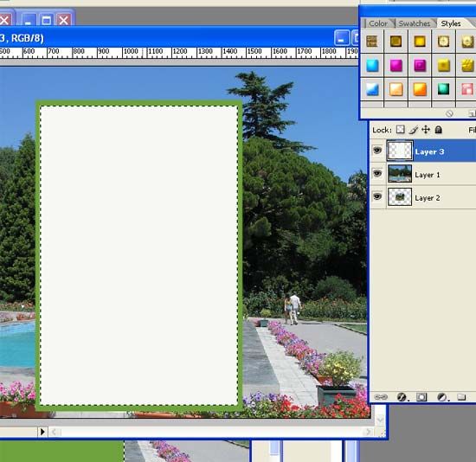Hide Layer 1 using its eye icon
476x462 pixels.
point(377,173)
